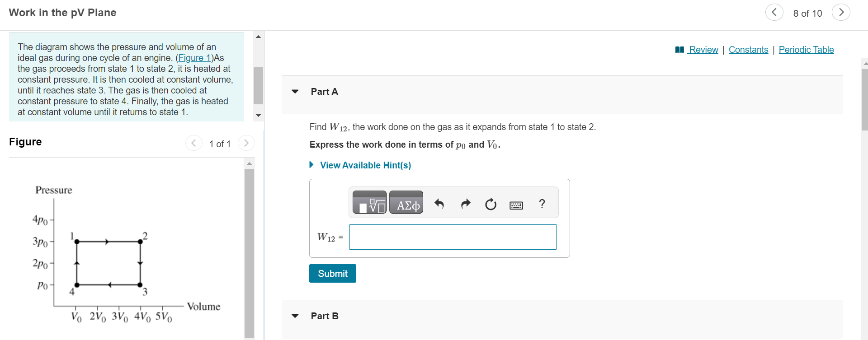Open the Constants link
The image size is (868, 340).
(x=748, y=50)
